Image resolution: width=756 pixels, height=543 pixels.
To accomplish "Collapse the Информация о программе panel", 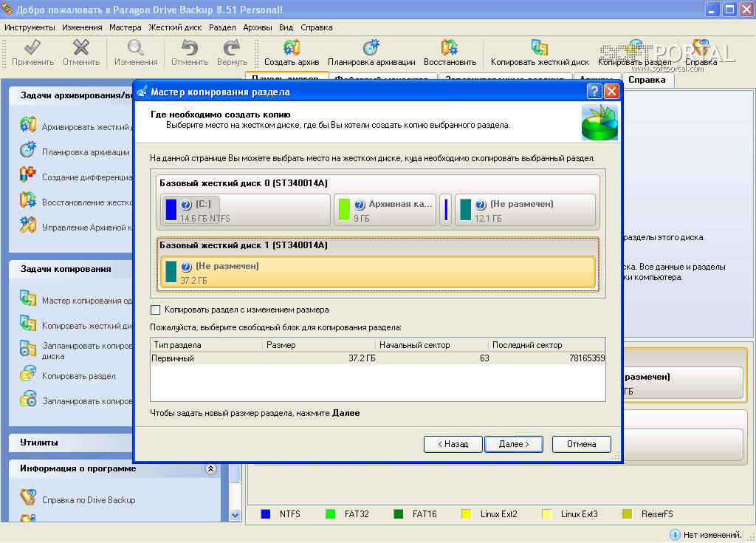I will 210,468.
